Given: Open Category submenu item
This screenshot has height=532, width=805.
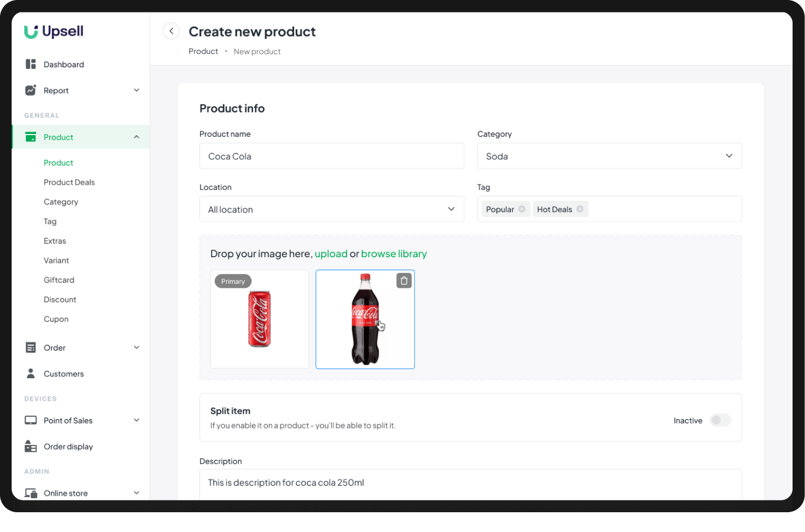Looking at the screenshot, I should [x=61, y=202].
